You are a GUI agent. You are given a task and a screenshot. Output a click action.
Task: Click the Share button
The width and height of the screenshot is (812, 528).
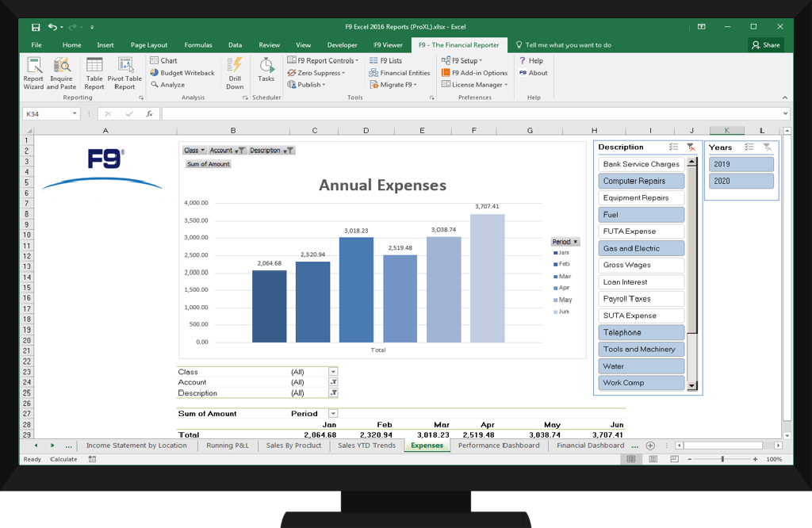point(766,45)
